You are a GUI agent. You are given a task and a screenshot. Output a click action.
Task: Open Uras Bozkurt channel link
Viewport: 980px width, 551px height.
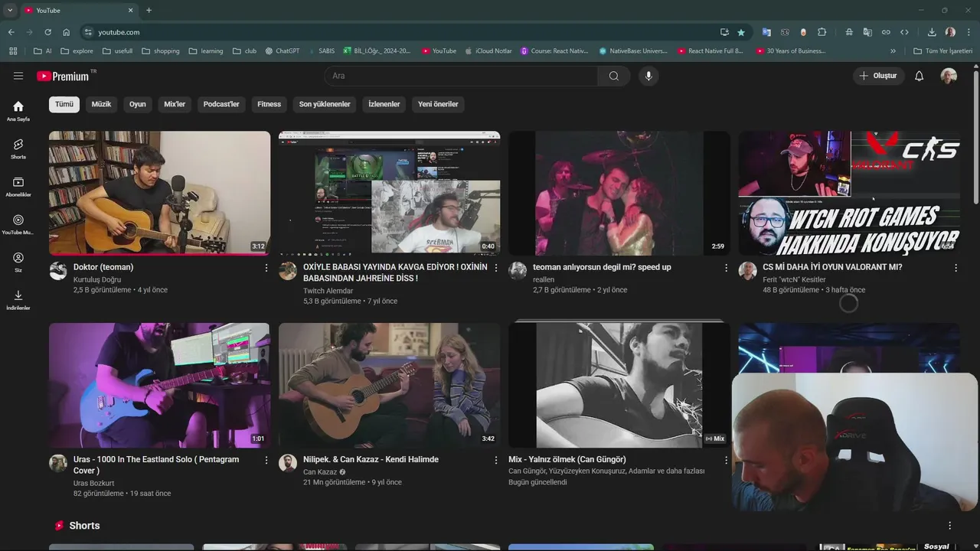point(93,483)
